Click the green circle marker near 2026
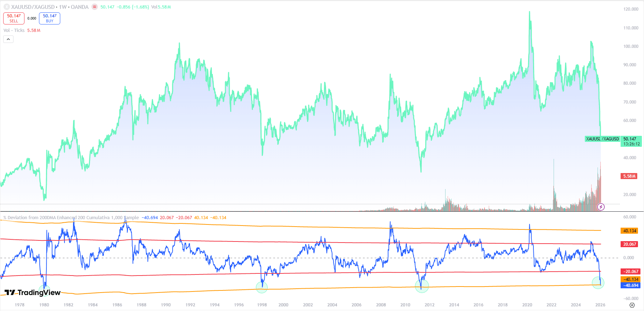Screen dimensions: 644x311 598,283
